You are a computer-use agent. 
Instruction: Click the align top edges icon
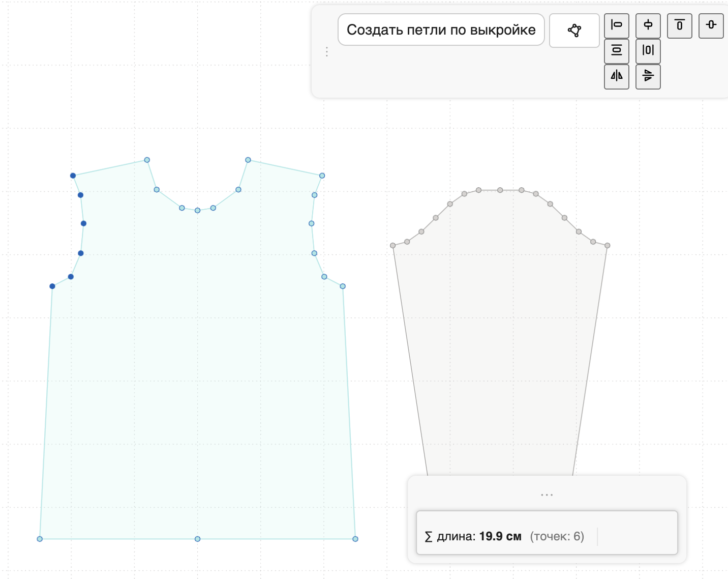tap(680, 25)
